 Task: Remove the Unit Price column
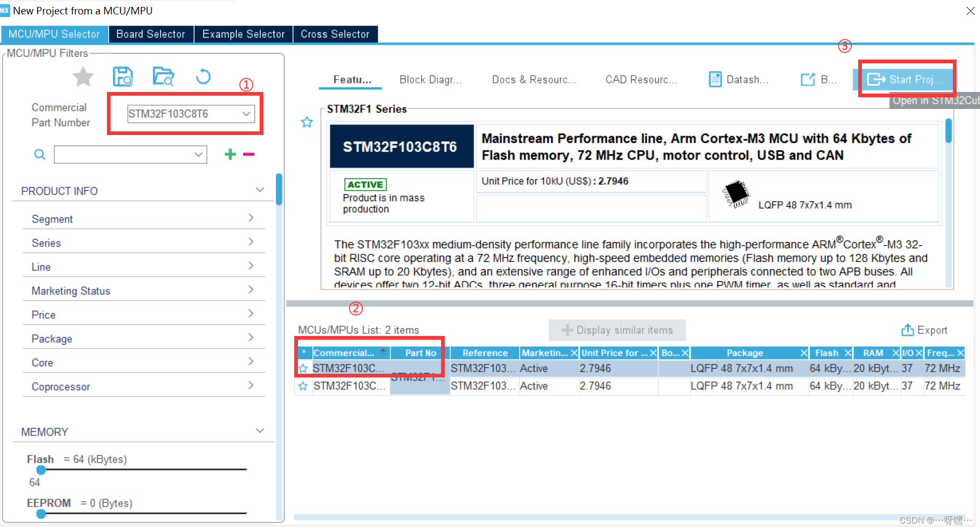coord(653,353)
